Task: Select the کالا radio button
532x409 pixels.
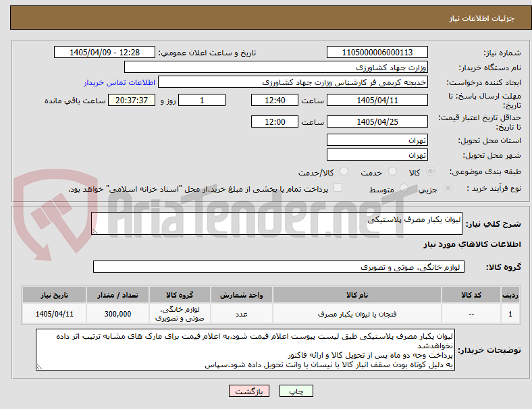Action: click(430, 171)
